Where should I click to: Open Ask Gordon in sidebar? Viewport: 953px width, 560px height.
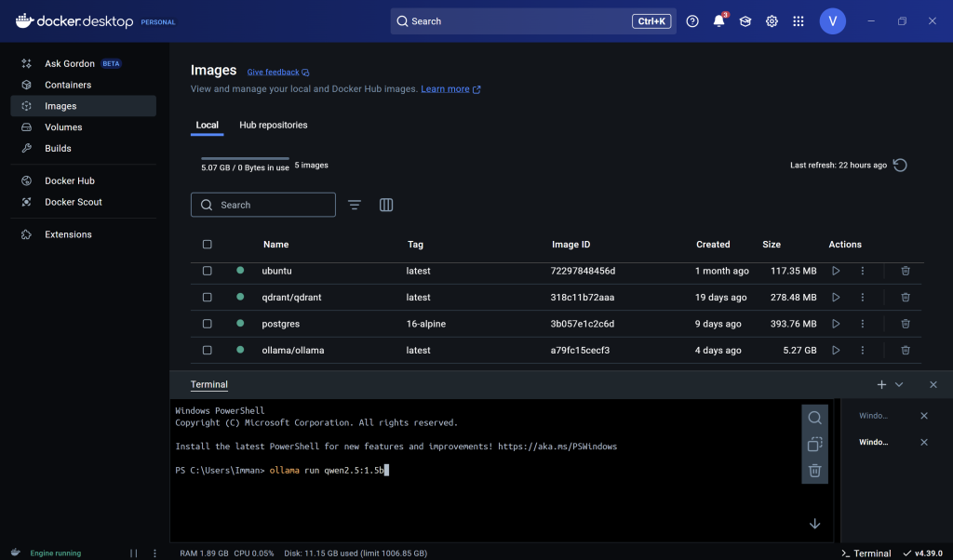tap(83, 64)
